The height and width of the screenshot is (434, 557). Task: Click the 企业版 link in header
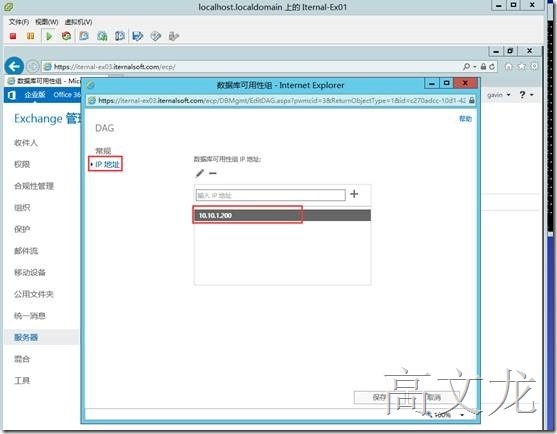(x=35, y=94)
